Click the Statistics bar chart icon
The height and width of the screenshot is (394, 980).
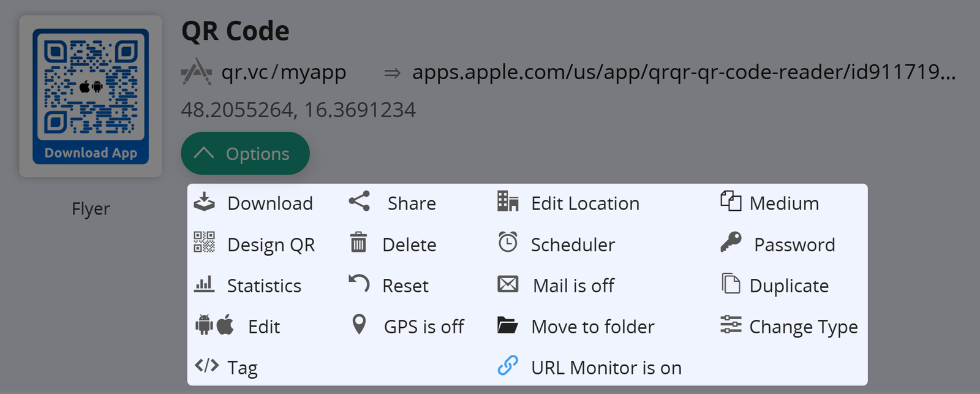point(205,284)
